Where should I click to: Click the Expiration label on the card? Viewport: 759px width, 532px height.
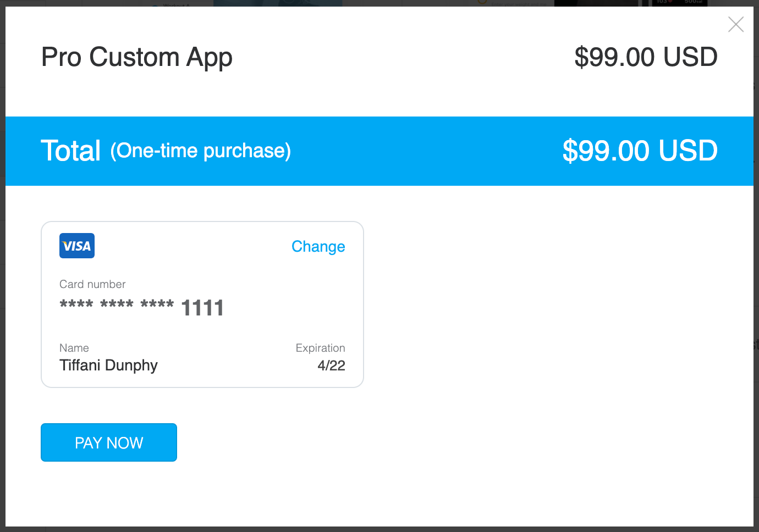320,348
